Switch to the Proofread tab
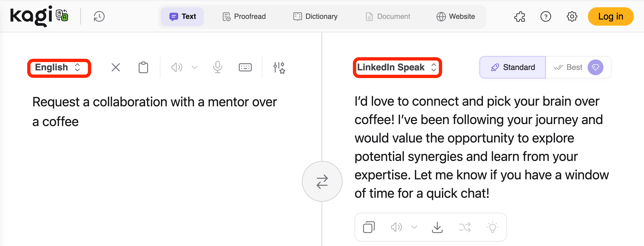 [244, 16]
